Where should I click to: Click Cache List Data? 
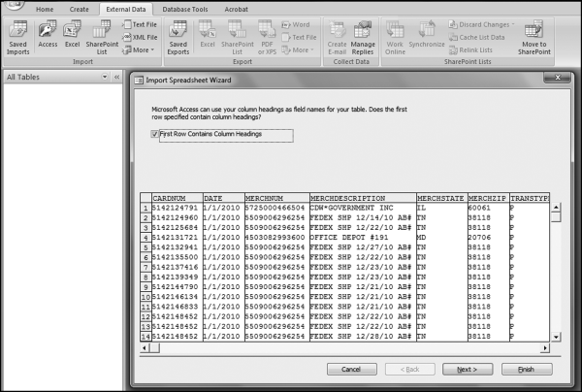[x=476, y=37]
